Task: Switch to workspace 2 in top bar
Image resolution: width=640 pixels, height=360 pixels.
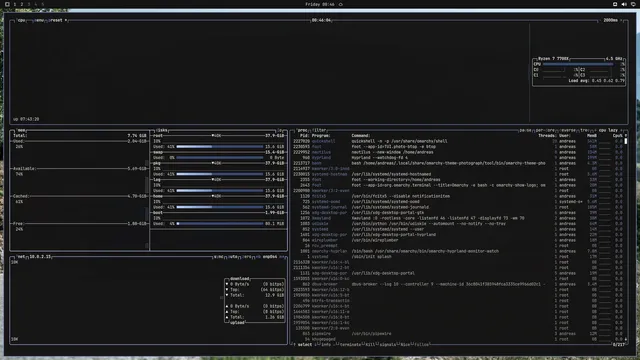Action: 22,4
